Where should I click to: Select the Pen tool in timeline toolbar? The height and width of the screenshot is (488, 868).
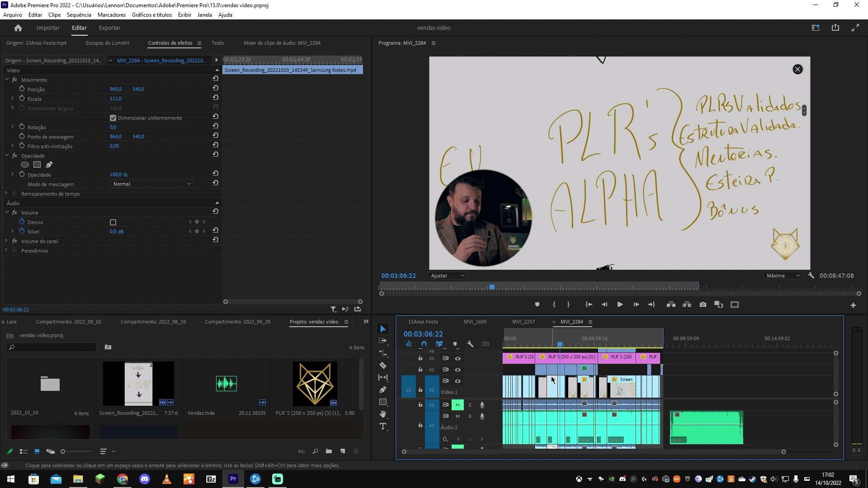coord(383,389)
